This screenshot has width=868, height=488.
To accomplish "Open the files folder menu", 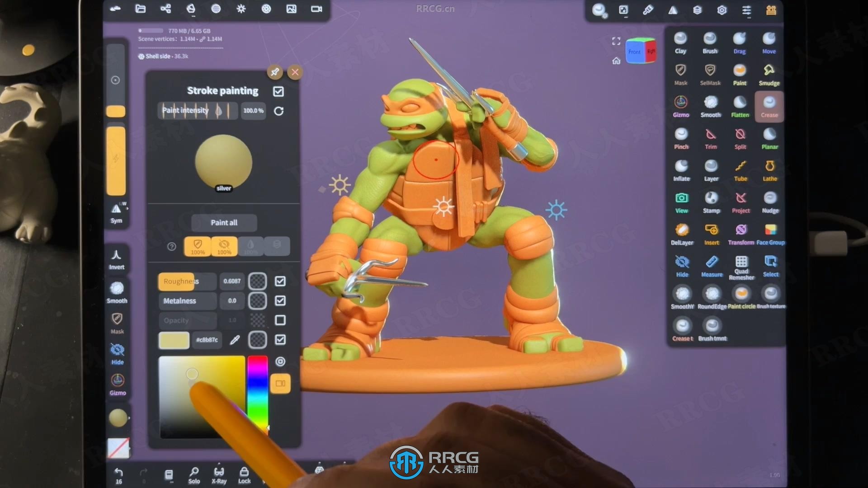I will 141,9.
